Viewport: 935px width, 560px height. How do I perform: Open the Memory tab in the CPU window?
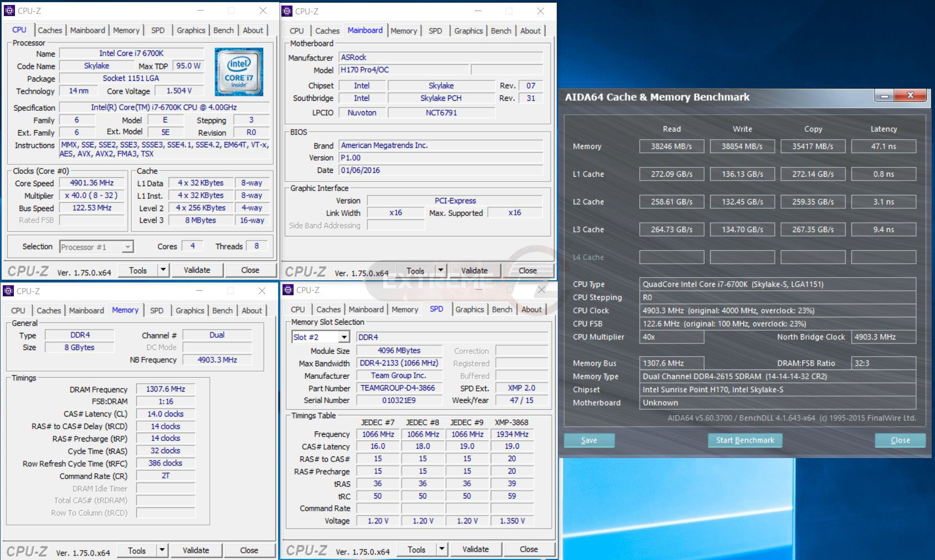[x=126, y=30]
